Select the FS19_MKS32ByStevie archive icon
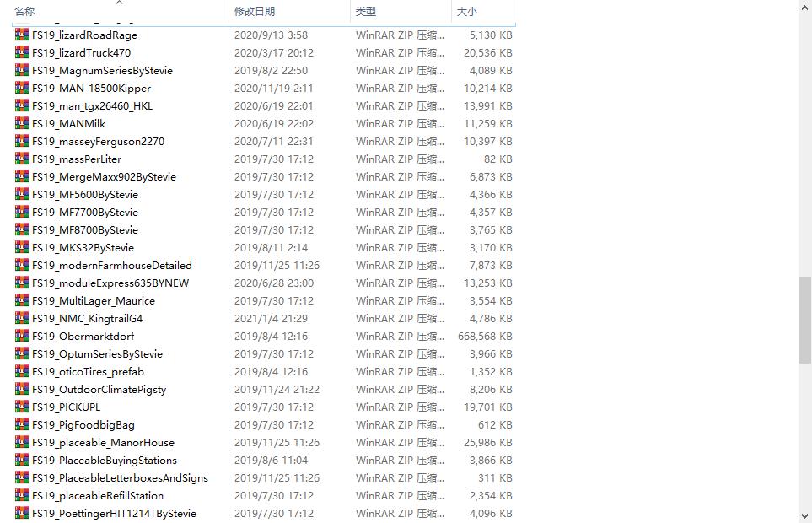Screen dimensions: 812x523 click(x=22, y=247)
